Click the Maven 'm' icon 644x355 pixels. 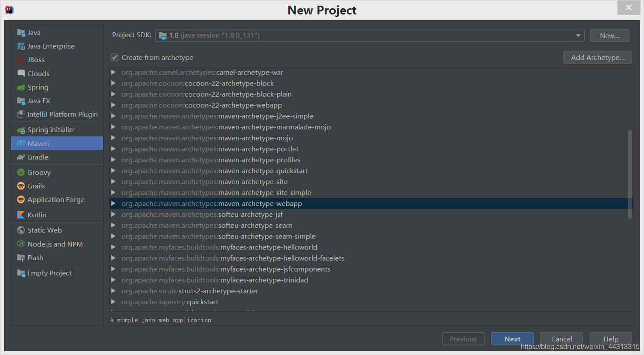click(x=21, y=143)
